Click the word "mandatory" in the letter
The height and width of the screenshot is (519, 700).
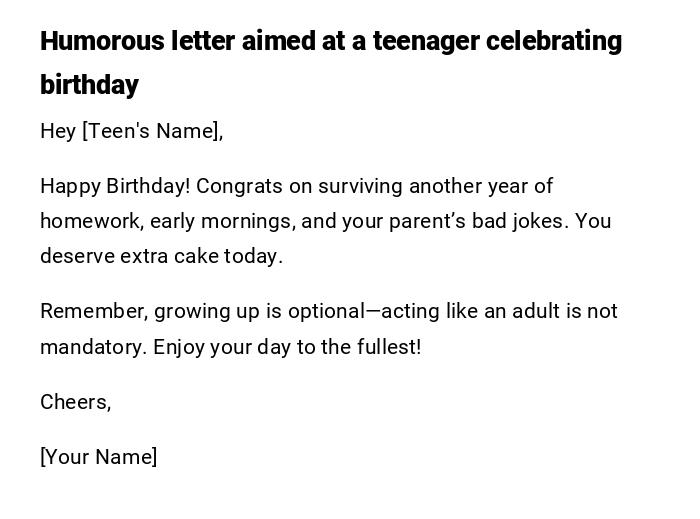click(x=93, y=347)
